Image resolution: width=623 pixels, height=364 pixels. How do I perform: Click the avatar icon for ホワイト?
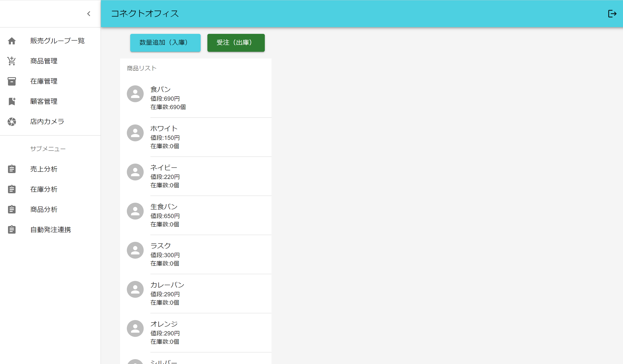coord(135,133)
